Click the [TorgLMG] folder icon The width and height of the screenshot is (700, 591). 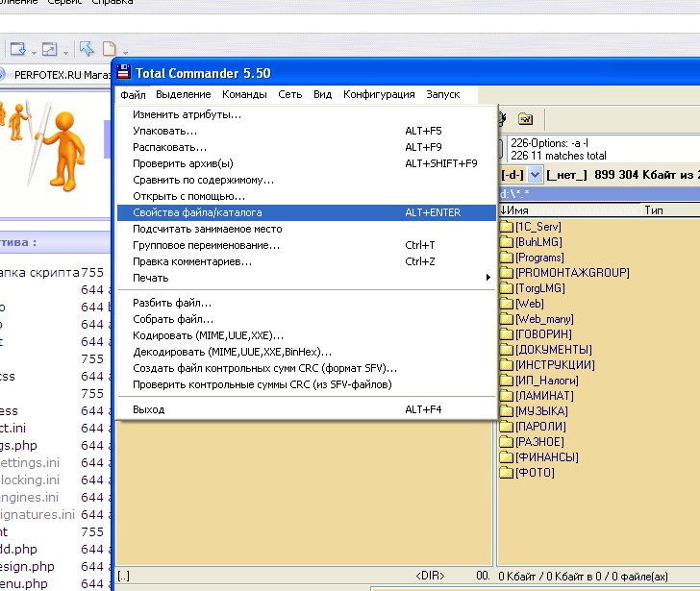tap(506, 288)
